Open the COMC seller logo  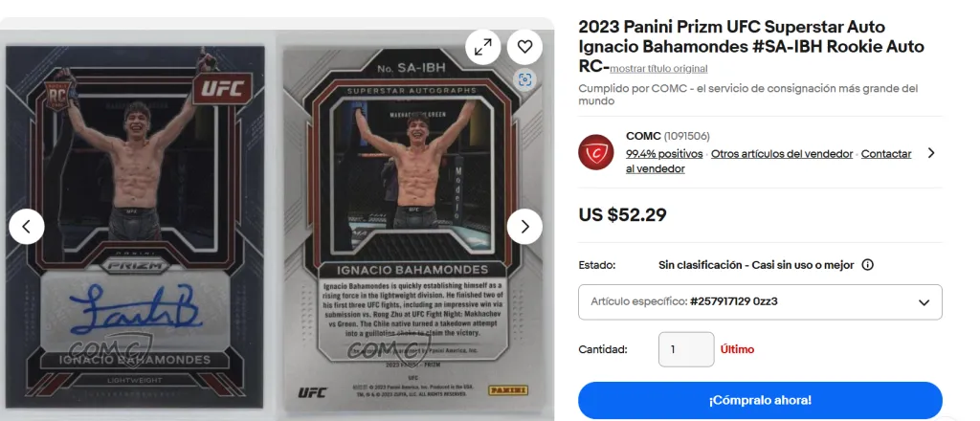pos(595,152)
